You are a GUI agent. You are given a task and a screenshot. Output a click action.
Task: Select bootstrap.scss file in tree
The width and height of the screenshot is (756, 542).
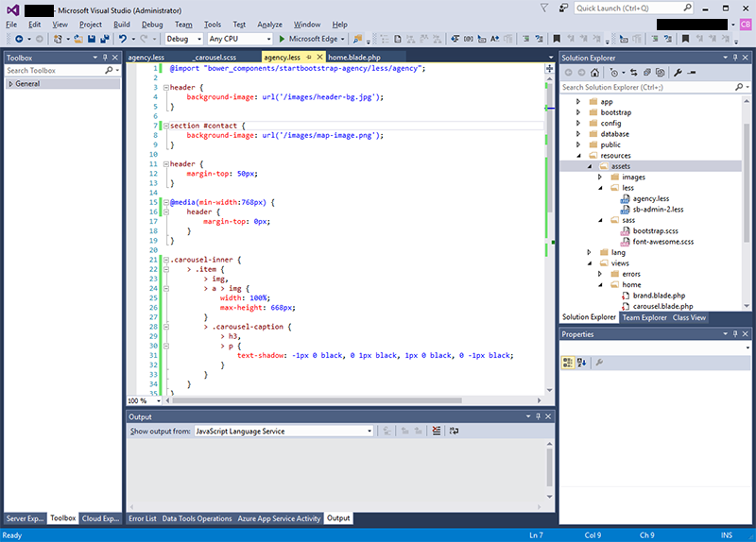point(655,231)
